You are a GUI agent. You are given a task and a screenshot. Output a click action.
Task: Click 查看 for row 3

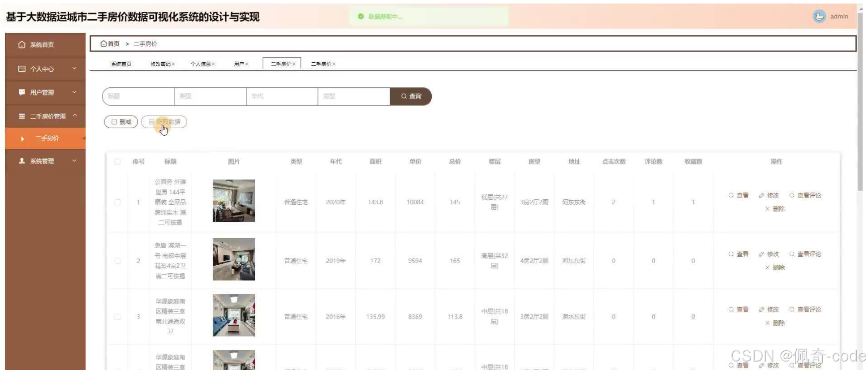point(739,310)
